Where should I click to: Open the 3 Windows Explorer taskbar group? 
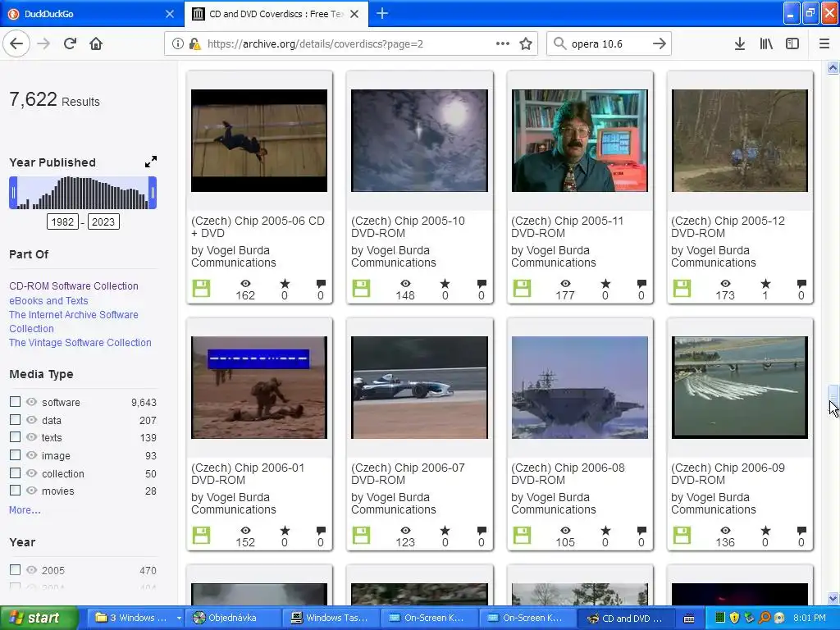137,619
